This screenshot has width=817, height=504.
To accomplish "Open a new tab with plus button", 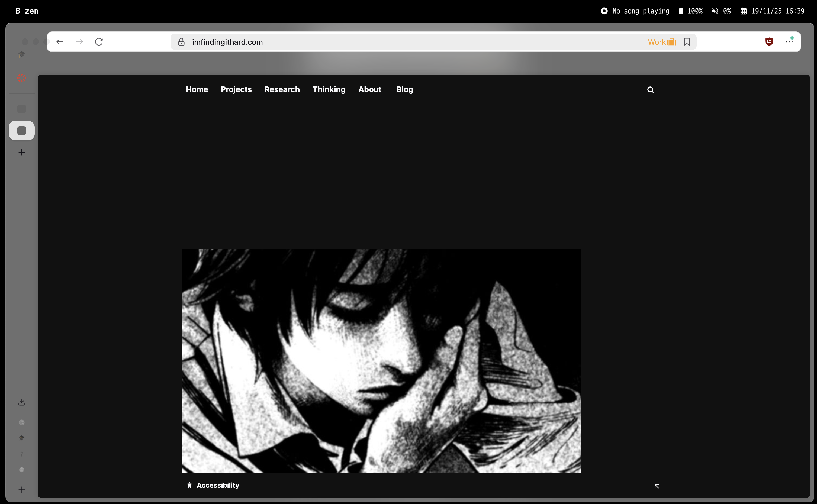I will point(22,152).
